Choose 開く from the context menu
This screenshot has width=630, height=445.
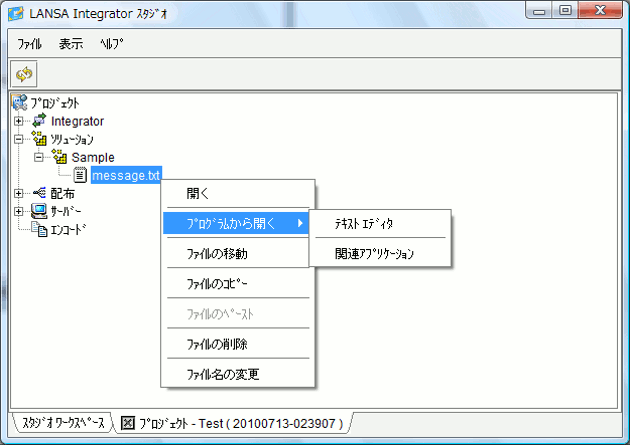pos(238,194)
